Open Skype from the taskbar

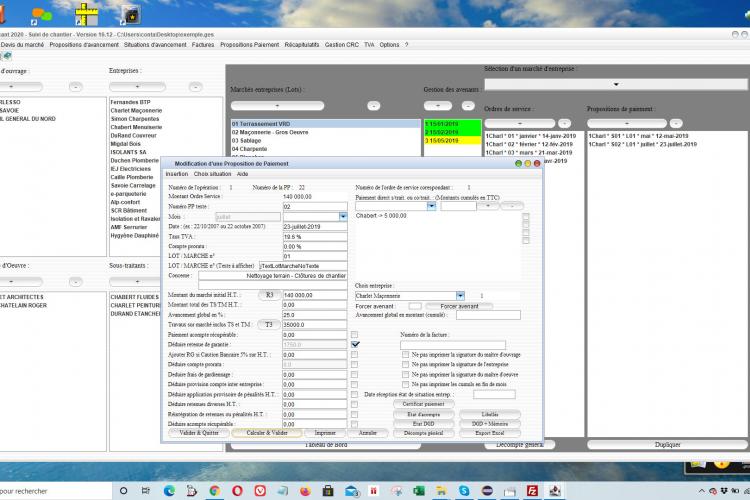point(464,491)
